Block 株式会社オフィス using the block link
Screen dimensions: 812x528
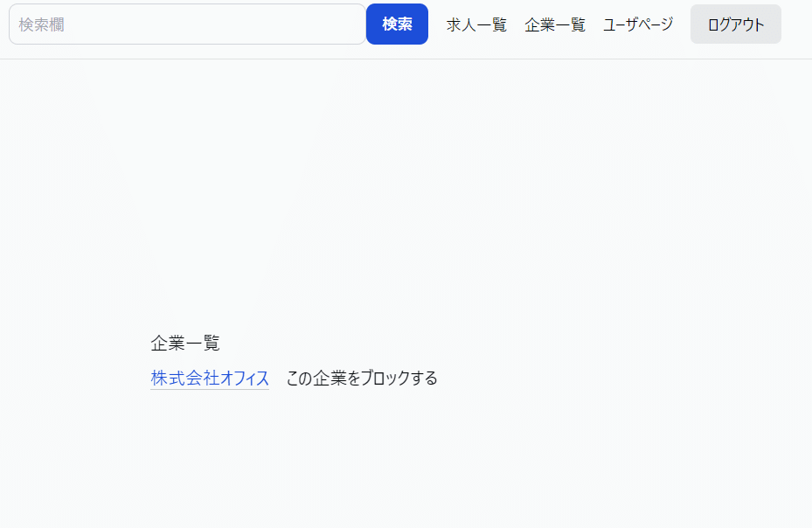tap(362, 379)
